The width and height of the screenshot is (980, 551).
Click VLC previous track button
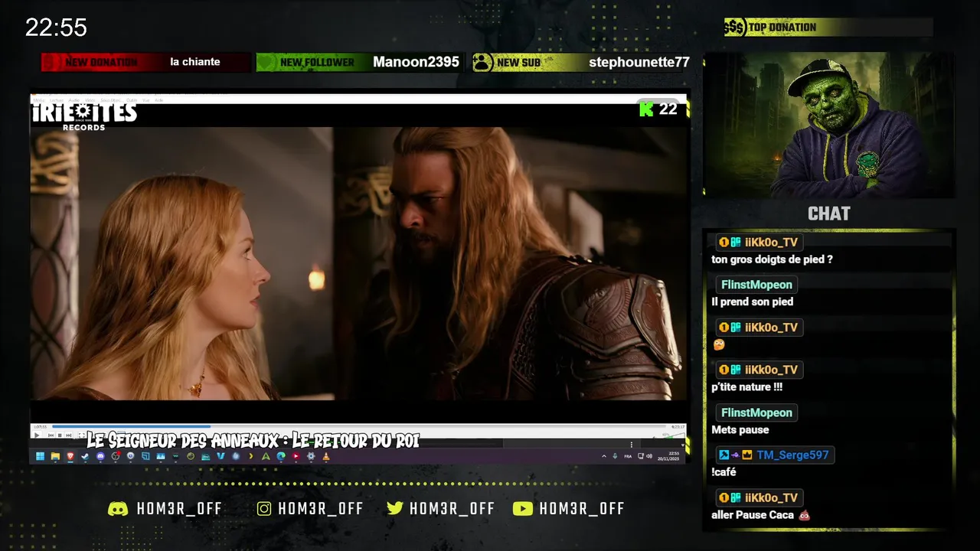point(51,435)
